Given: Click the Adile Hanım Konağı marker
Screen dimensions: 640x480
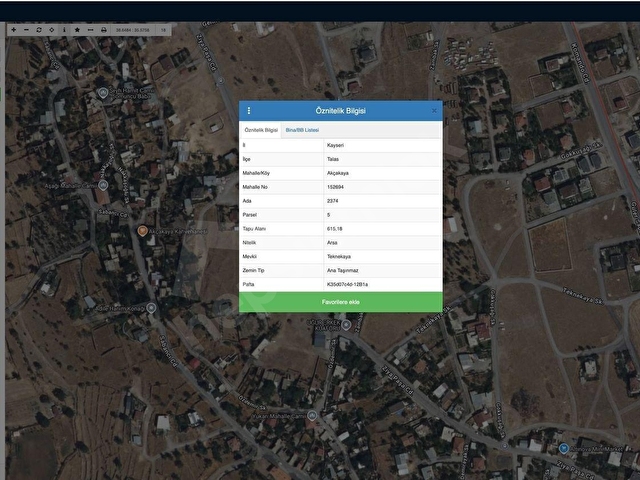Looking at the screenshot, I should click(x=151, y=308).
